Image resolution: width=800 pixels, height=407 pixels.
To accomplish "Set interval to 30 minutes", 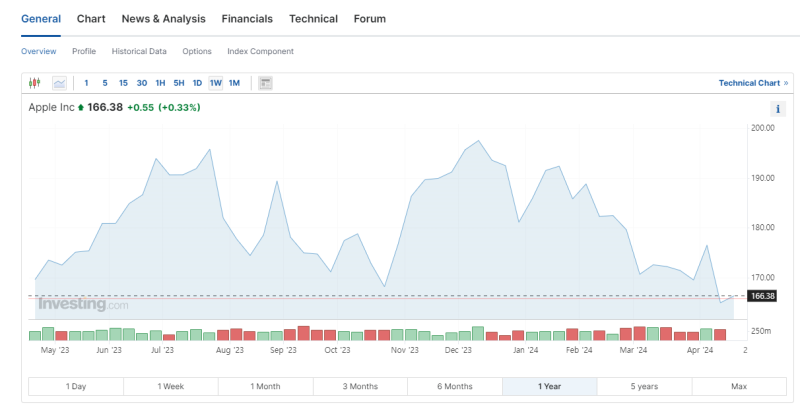I will click(142, 83).
